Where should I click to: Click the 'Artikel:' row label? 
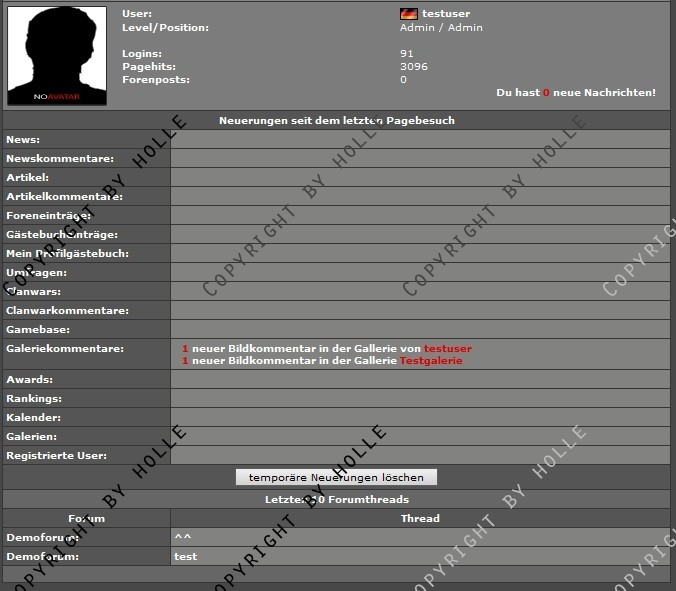point(28,178)
